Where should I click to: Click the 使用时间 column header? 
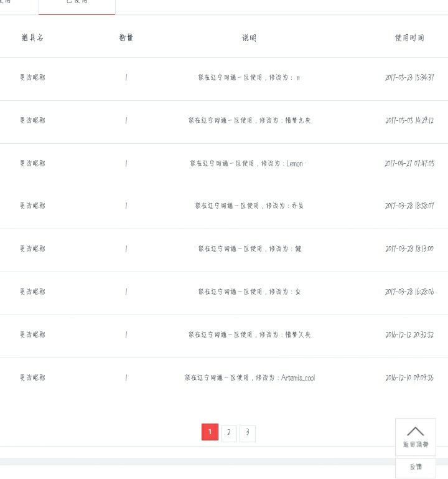(x=409, y=37)
